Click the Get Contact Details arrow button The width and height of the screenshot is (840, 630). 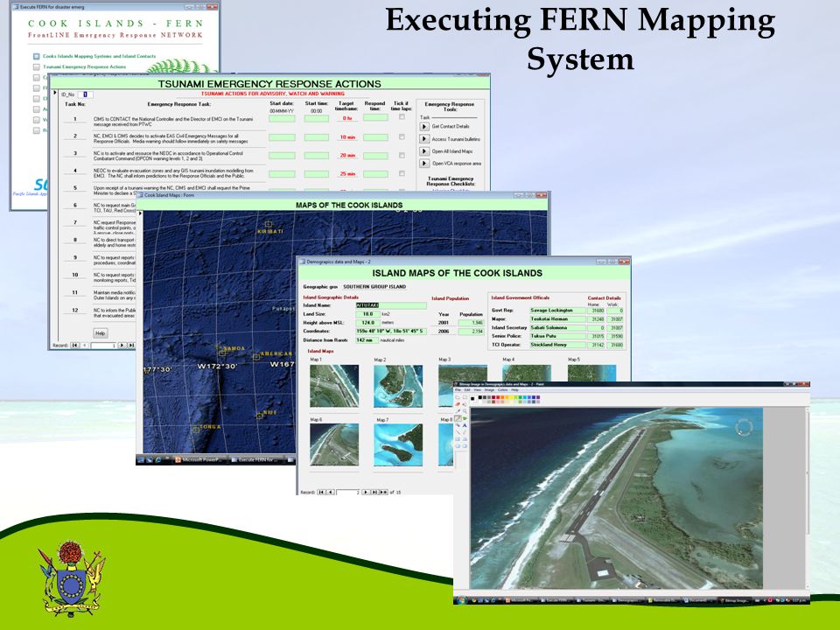[x=423, y=126]
